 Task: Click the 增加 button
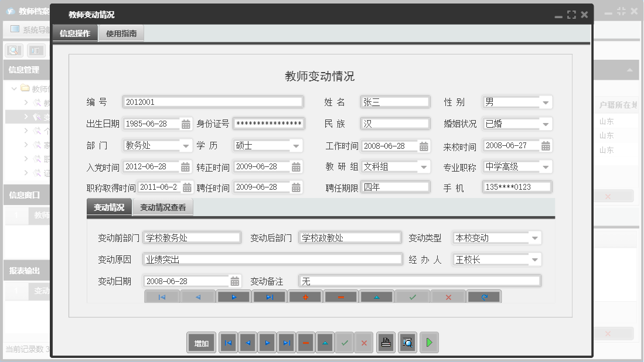tap(201, 343)
